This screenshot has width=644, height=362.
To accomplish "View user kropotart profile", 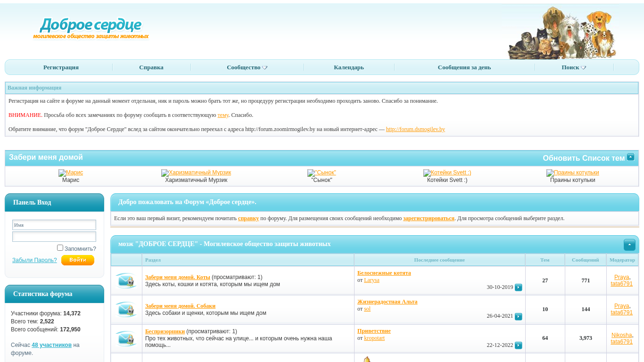I will click(374, 338).
